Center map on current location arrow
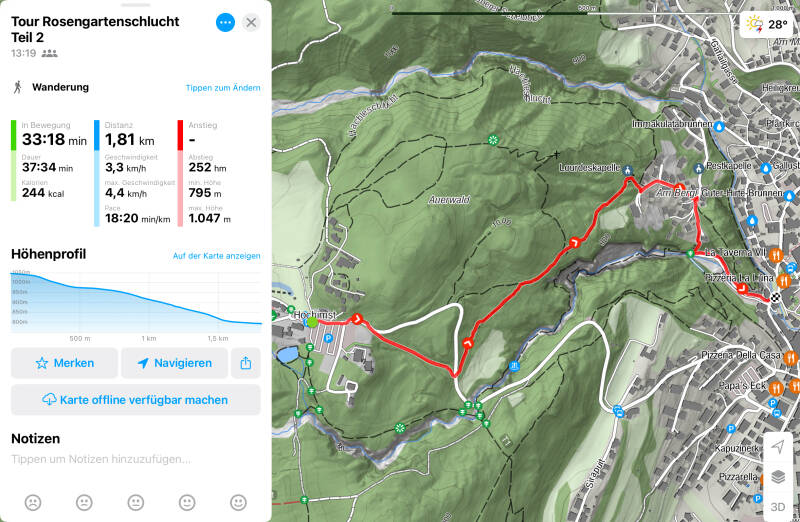The image size is (800, 522). (778, 447)
